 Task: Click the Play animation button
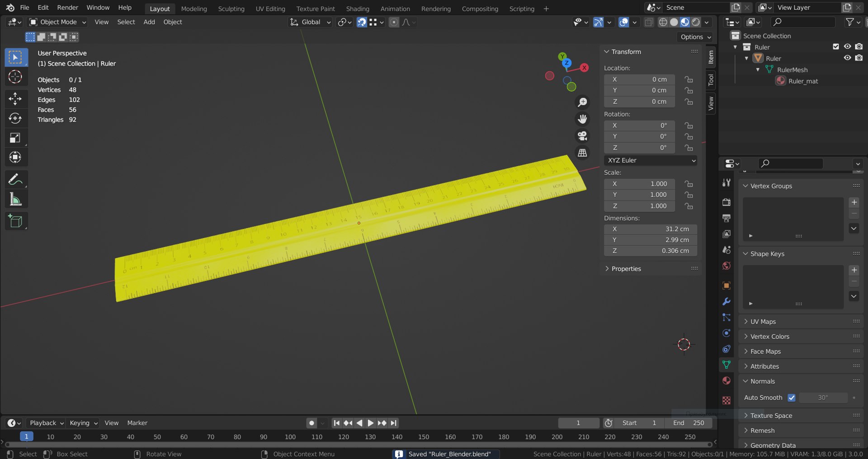tap(370, 423)
